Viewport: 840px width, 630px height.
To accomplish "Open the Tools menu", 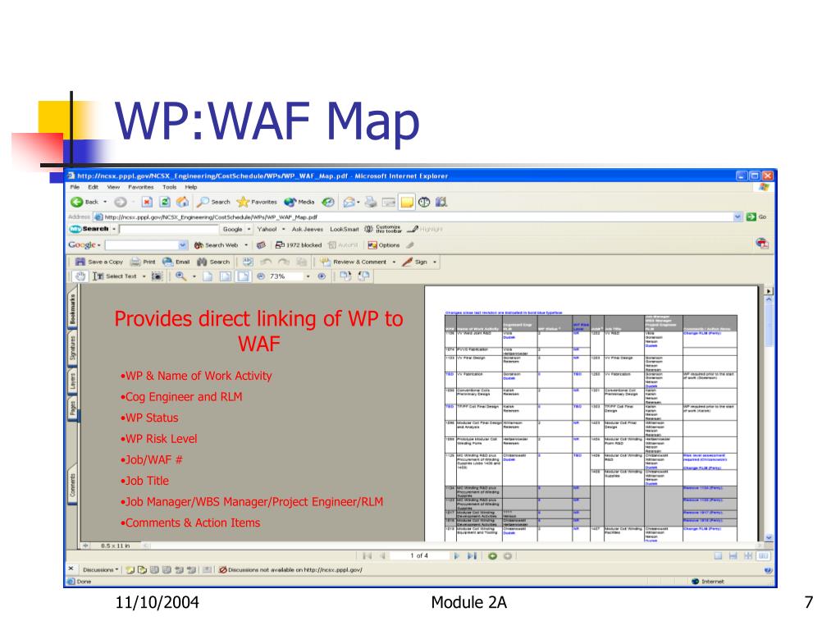I will pos(169,187).
